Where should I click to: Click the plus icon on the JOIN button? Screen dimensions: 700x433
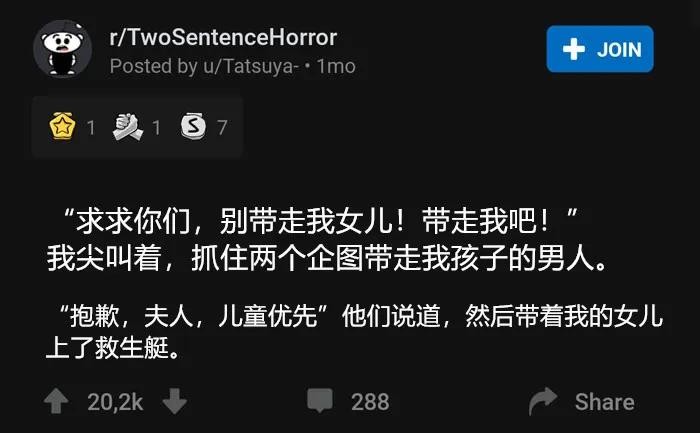click(x=574, y=49)
